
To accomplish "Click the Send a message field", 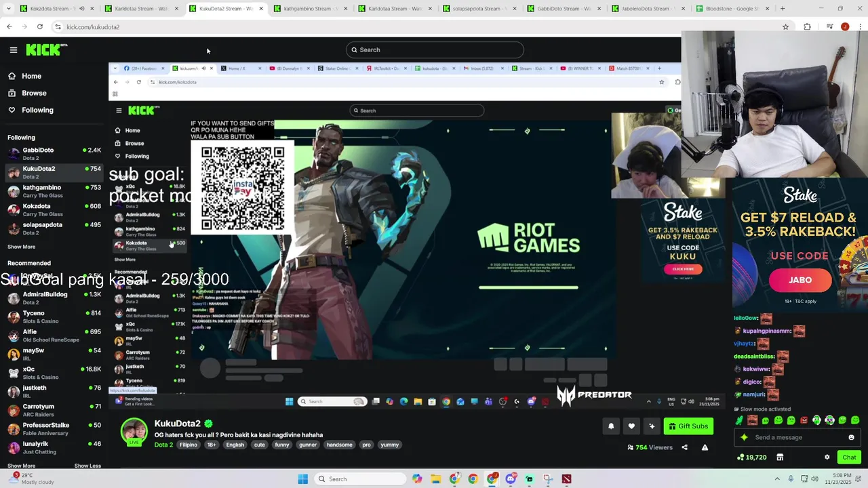I will [x=797, y=437].
